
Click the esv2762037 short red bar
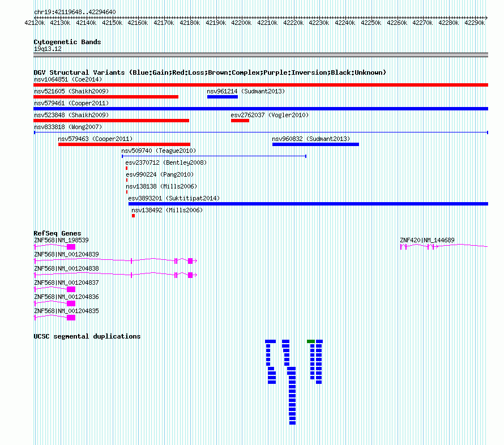click(240, 121)
